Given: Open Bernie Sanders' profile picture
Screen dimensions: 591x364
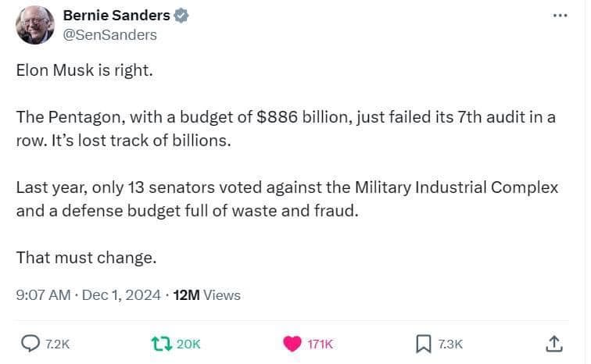Looking at the screenshot, I should pyautogui.click(x=35, y=25).
